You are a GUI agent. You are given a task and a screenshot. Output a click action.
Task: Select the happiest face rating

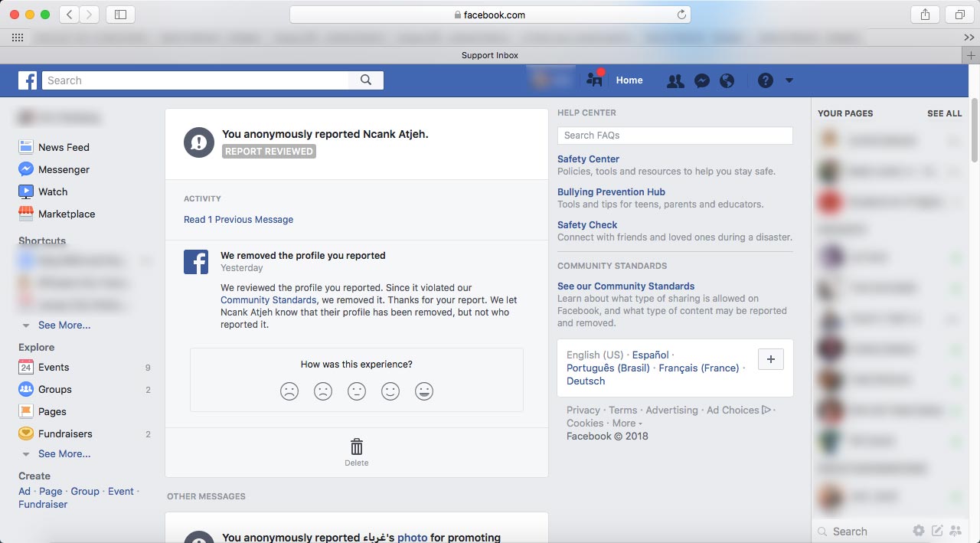[x=424, y=391]
